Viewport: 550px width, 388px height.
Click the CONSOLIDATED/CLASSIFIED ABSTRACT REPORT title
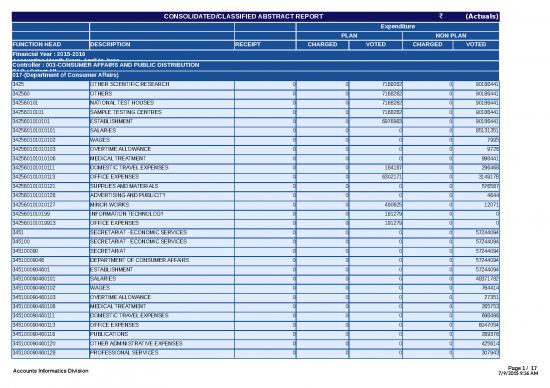click(243, 16)
